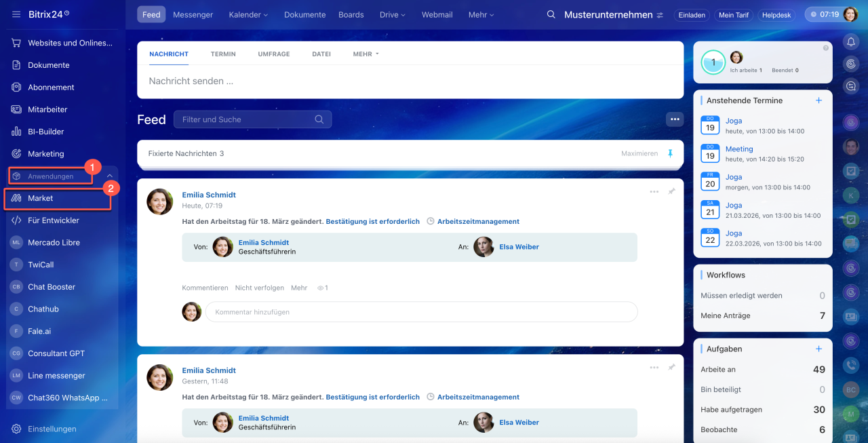Add a new task via Aufgaben plus icon

818,349
